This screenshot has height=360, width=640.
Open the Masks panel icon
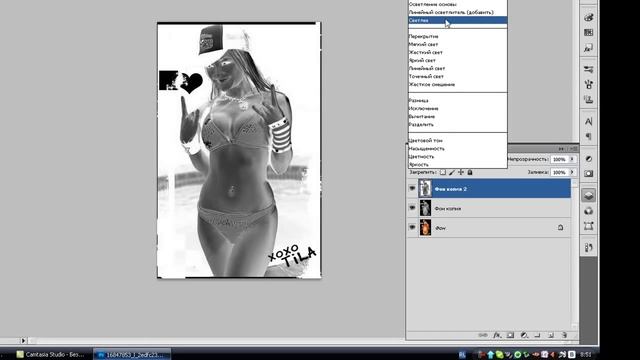pos(588,173)
